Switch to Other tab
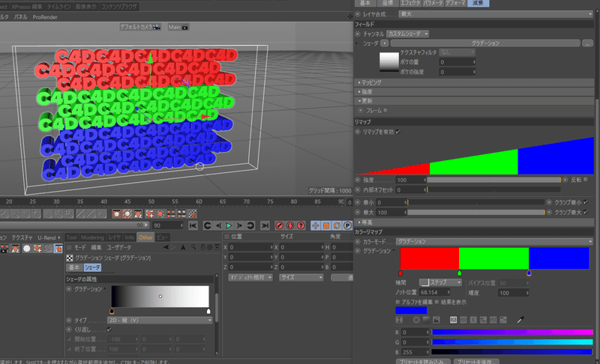The image size is (600, 364). click(145, 237)
